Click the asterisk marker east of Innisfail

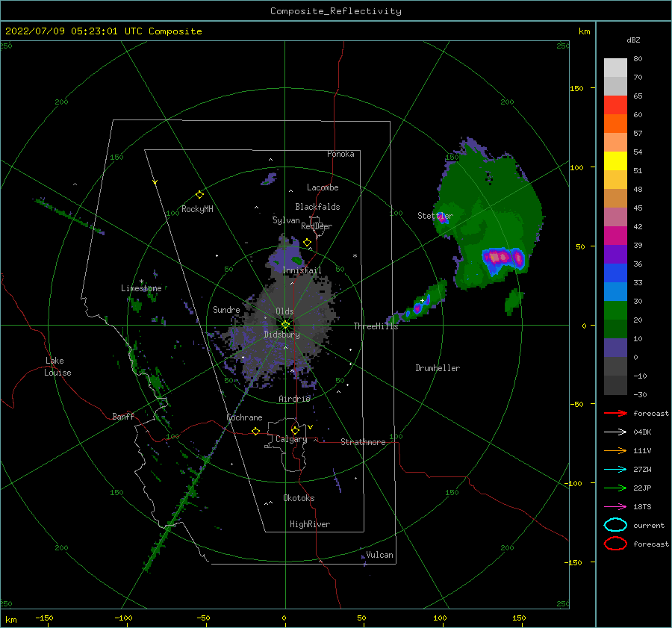click(355, 256)
